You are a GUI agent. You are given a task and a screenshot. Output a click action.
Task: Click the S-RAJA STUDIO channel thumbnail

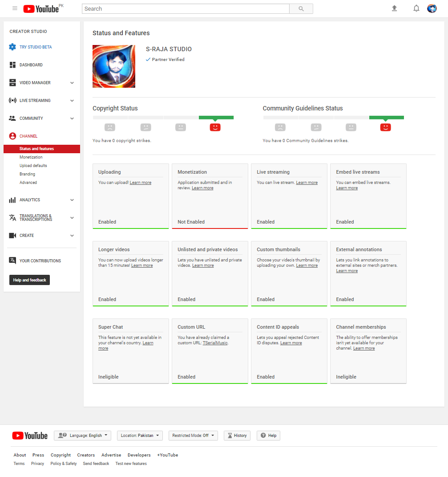[x=114, y=66]
